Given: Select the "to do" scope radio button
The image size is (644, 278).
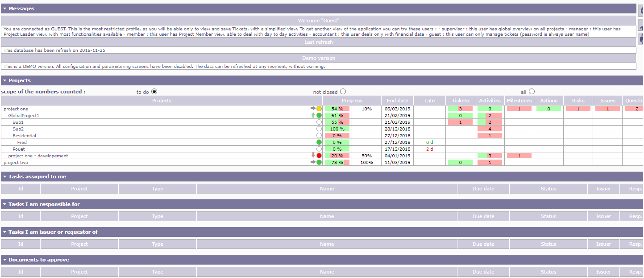Looking at the screenshot, I should (x=154, y=92).
